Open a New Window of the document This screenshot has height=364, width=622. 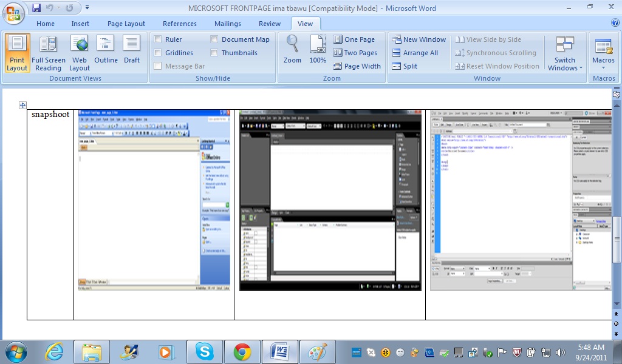tap(419, 39)
